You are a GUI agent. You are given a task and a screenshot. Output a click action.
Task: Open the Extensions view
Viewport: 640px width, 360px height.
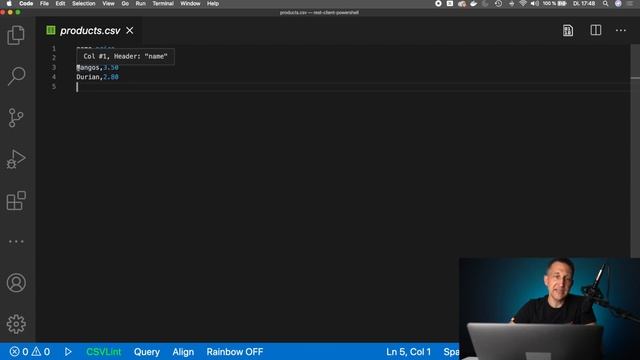(16, 200)
